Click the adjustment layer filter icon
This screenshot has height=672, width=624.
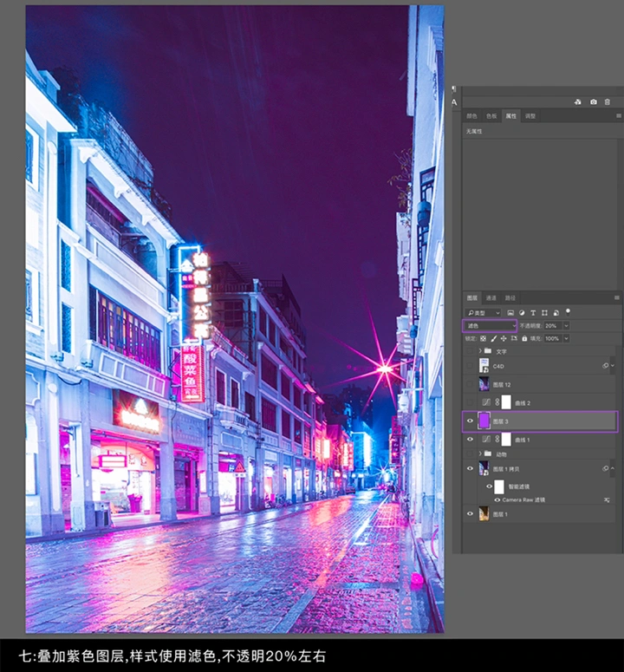[x=522, y=313]
